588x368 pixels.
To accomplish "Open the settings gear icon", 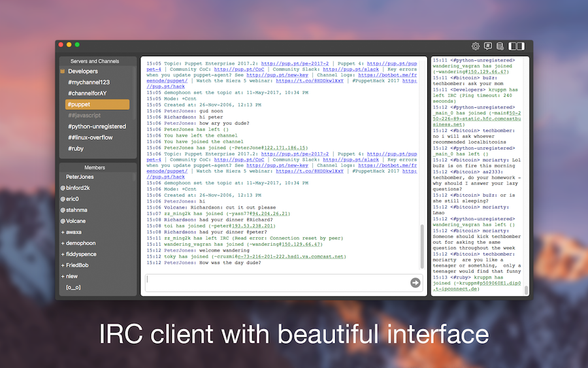I will (476, 46).
